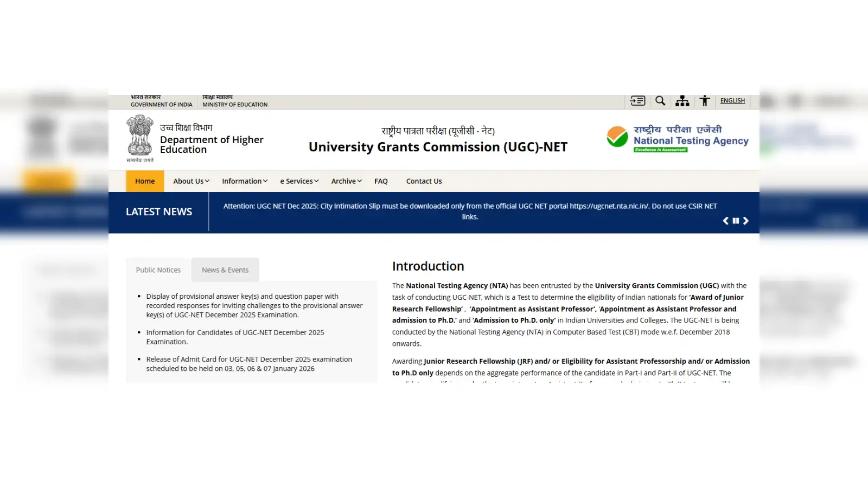868x488 pixels.
Task: Expand the About Us dropdown menu
Action: click(191, 181)
